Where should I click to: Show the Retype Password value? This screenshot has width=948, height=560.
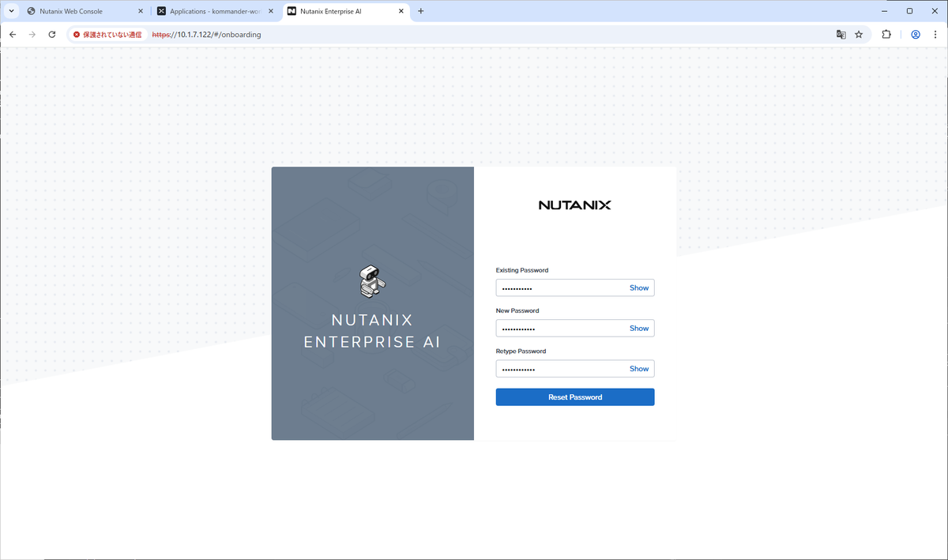639,369
